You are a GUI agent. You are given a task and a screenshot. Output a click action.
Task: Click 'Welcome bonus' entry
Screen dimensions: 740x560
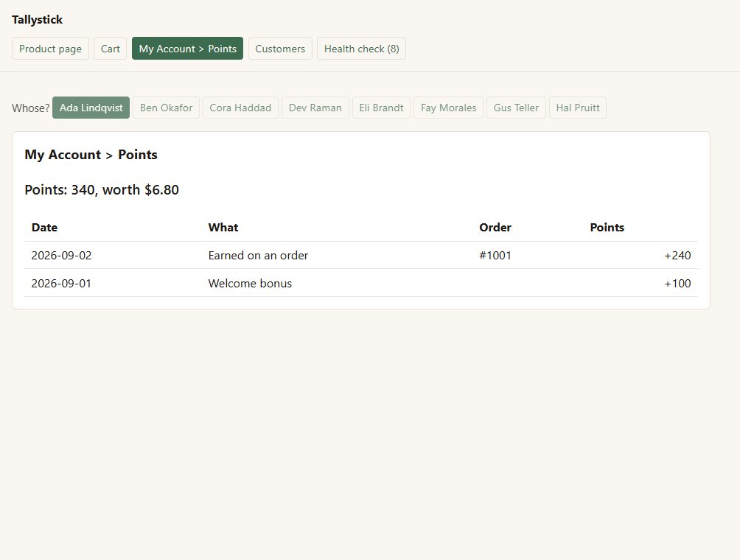tap(250, 284)
